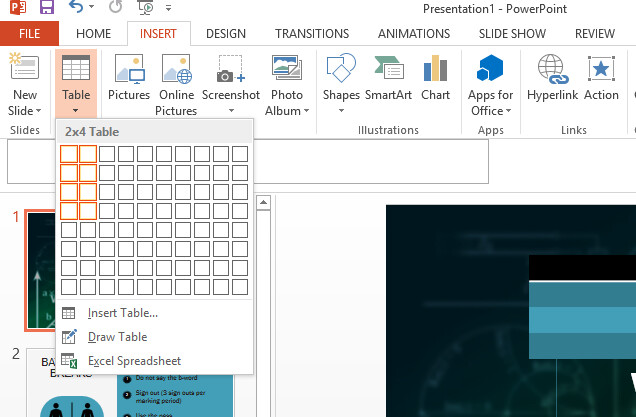636x417 pixels.
Task: Click the Apps for Office icon
Action: 490,68
